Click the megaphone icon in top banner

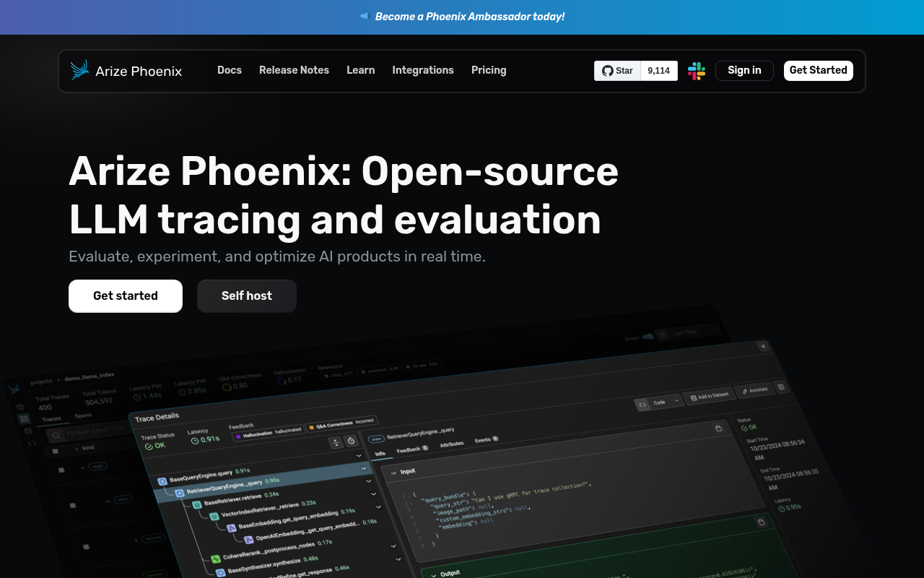pyautogui.click(x=365, y=16)
